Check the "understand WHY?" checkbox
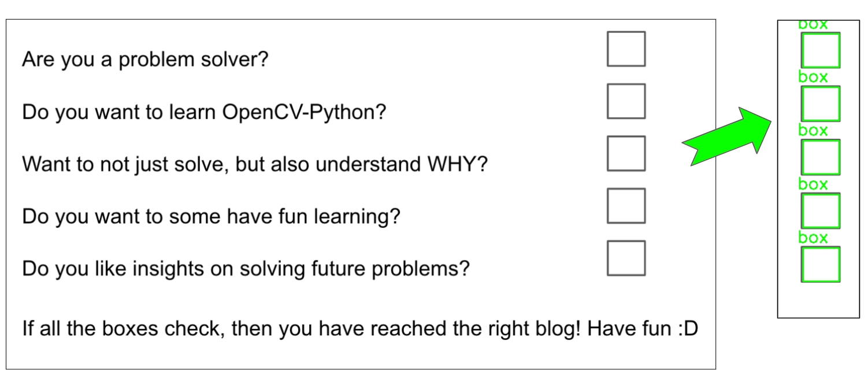 coord(626,154)
